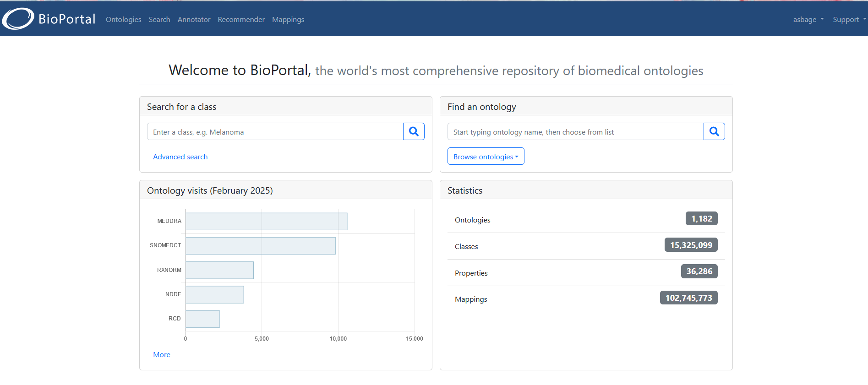Open the Browse ontologies dropdown
Image resolution: width=868 pixels, height=385 pixels.
tap(486, 157)
